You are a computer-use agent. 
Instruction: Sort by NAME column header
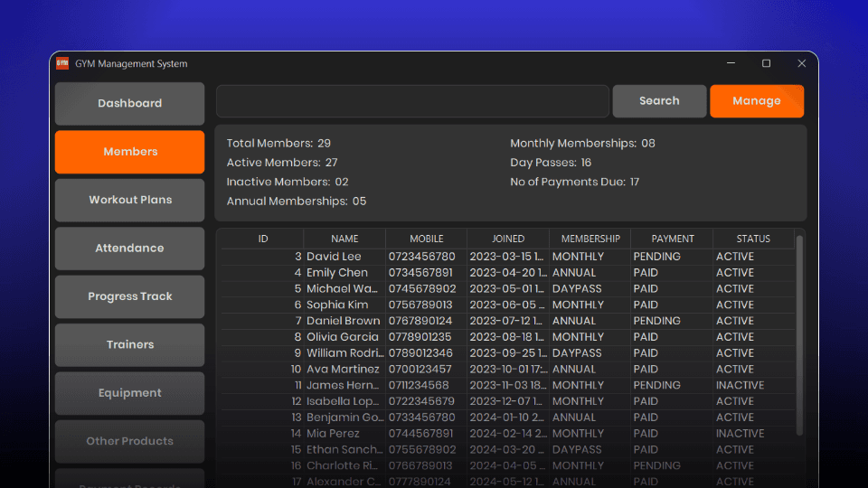point(344,239)
